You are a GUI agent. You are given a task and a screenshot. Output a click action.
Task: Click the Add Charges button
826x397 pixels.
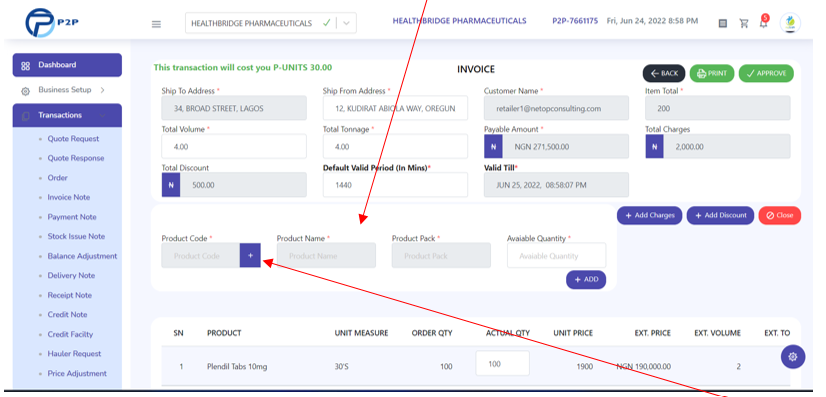pos(650,215)
